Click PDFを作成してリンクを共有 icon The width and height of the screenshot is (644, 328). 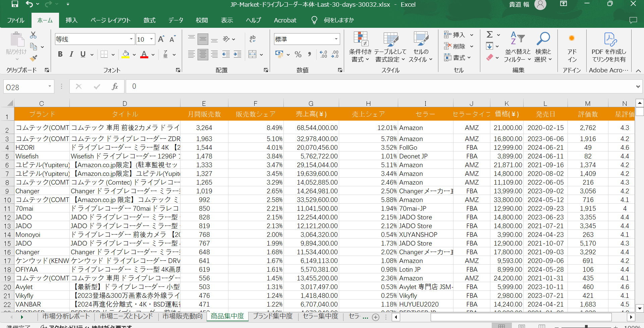(x=609, y=47)
